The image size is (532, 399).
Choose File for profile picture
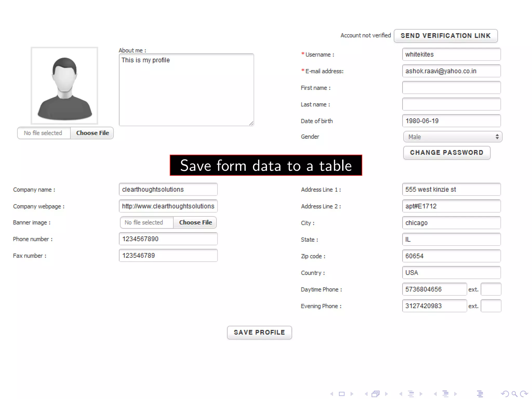click(x=92, y=133)
